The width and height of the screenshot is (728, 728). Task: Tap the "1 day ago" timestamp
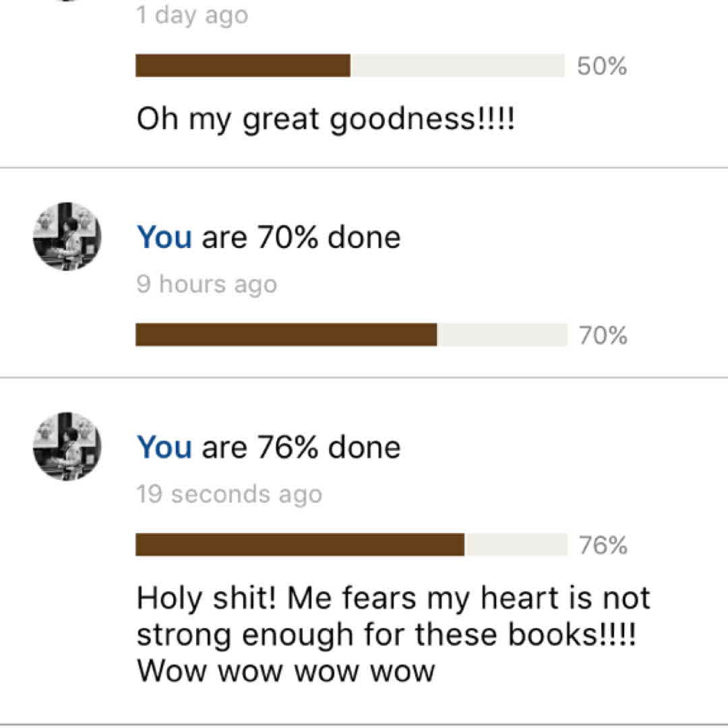(x=192, y=14)
